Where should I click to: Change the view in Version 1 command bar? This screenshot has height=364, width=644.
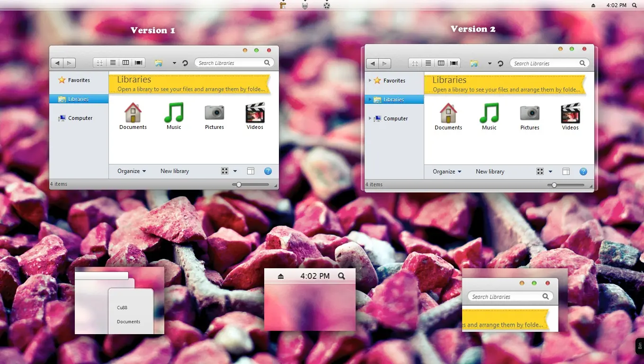225,171
